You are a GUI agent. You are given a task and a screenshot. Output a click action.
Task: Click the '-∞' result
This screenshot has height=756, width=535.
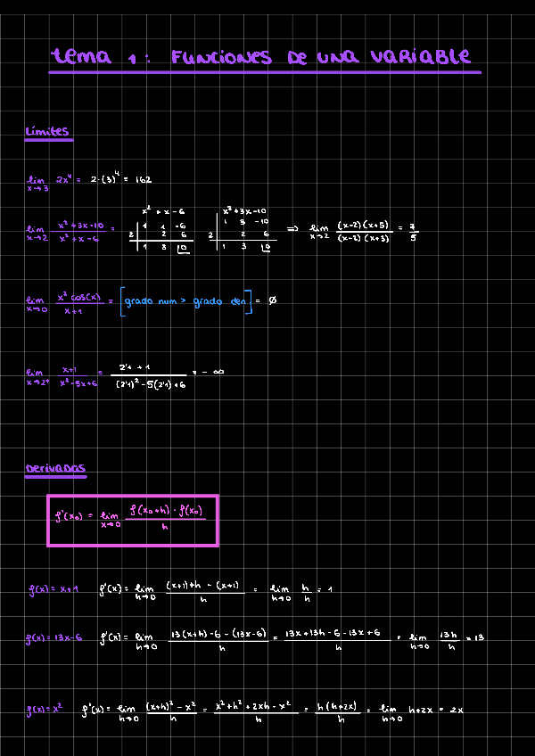pyautogui.click(x=213, y=371)
